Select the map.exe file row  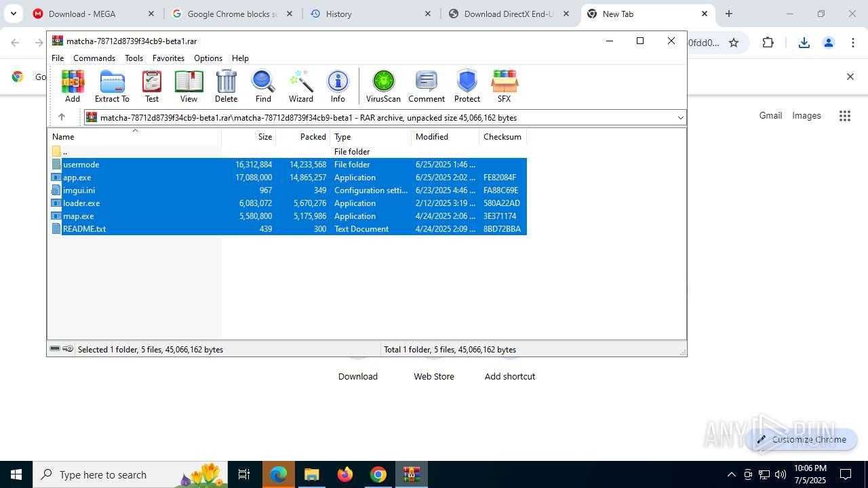pyautogui.click(x=288, y=216)
